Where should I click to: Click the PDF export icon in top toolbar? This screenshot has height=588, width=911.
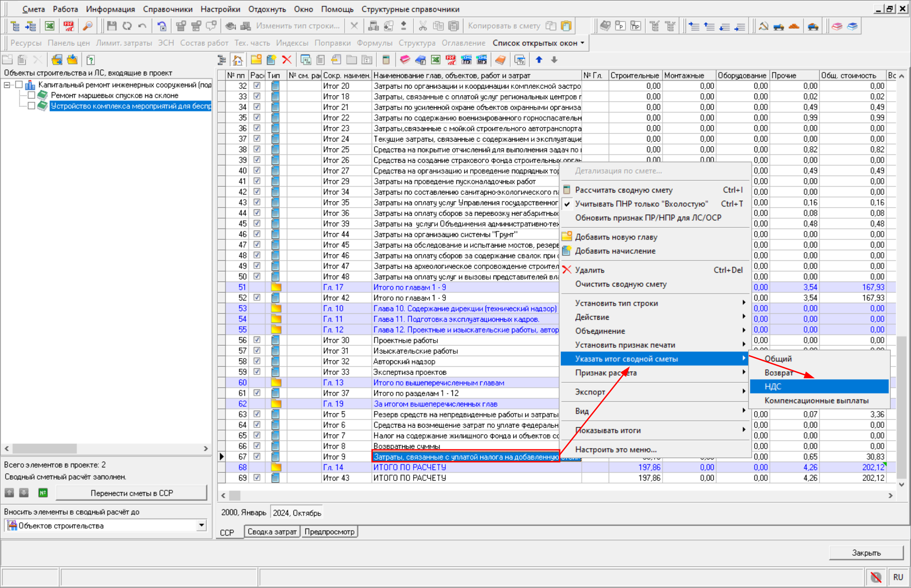68,26
